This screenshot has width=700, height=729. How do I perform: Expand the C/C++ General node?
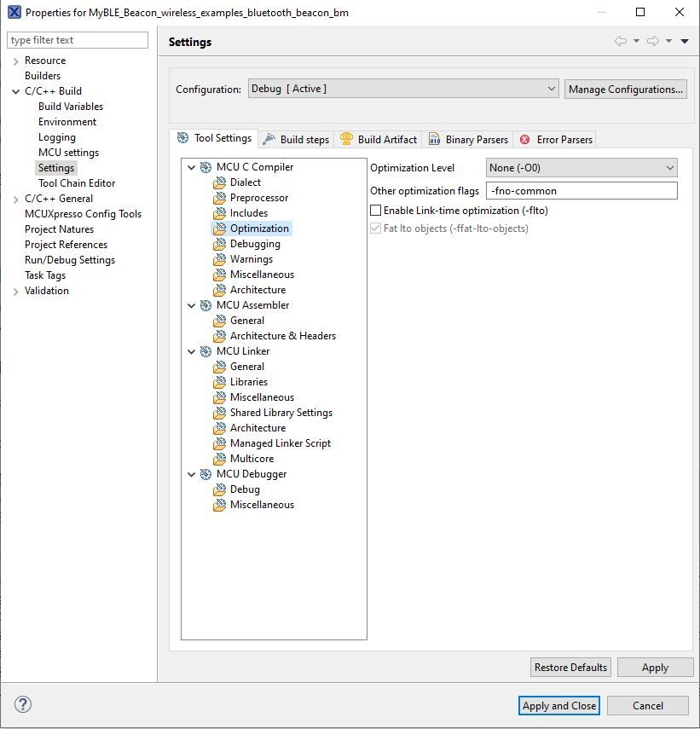(16, 199)
